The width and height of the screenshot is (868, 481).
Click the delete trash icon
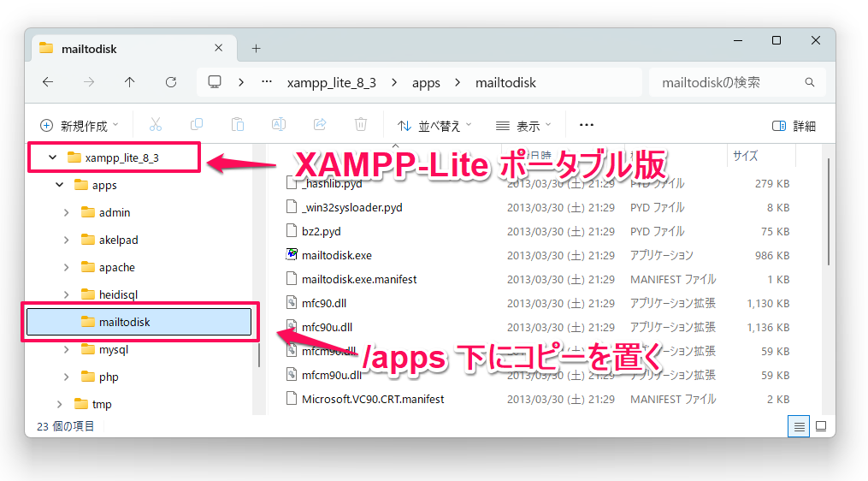[361, 125]
